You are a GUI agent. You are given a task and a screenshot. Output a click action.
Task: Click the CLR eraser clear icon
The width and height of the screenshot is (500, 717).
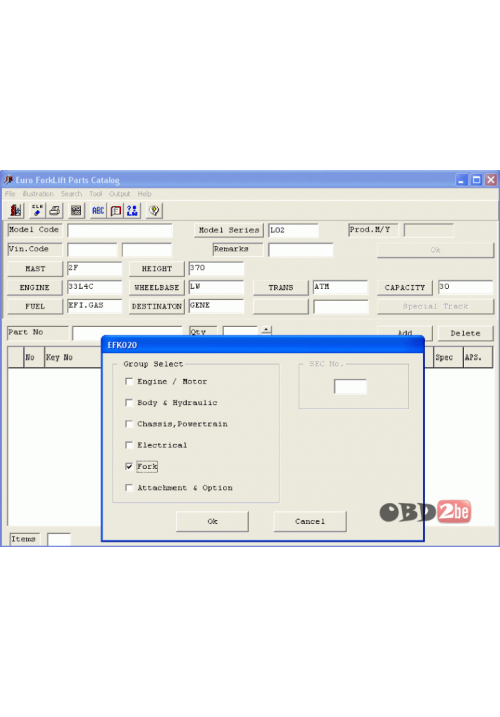(x=38, y=210)
